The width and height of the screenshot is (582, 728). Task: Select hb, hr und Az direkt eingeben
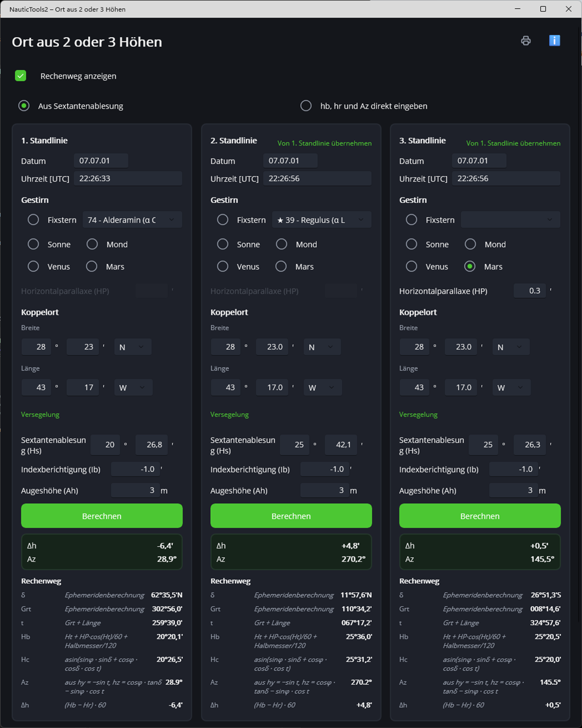click(306, 106)
